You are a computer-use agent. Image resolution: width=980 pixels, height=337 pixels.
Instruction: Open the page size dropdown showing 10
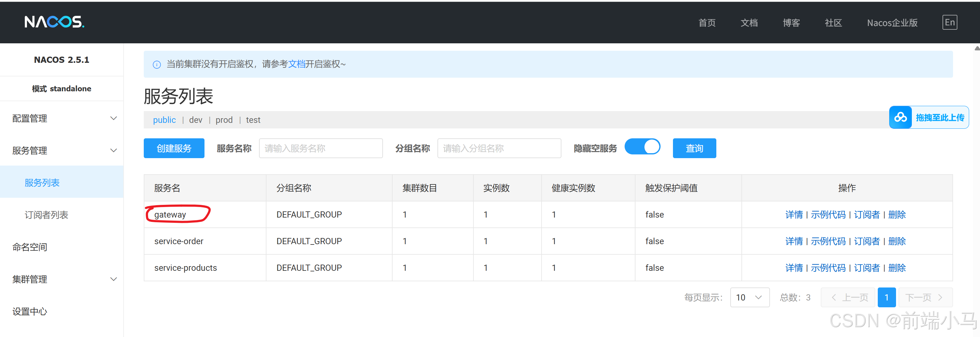click(x=749, y=297)
